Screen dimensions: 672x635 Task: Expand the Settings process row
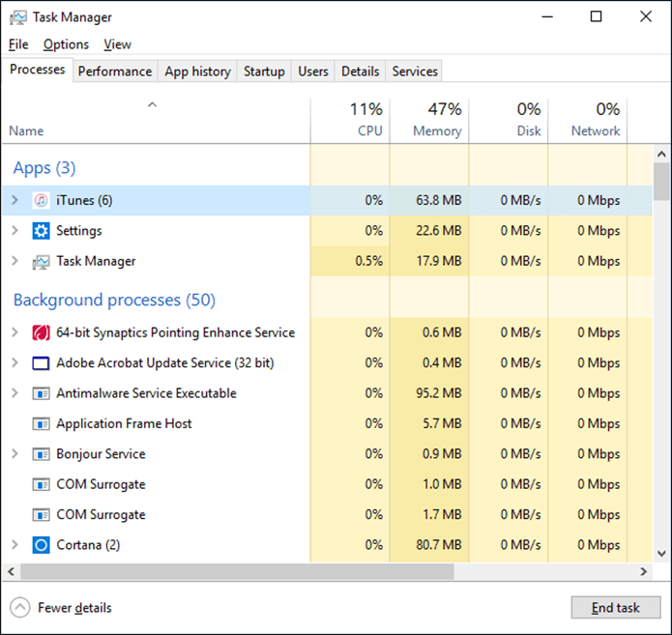point(15,231)
